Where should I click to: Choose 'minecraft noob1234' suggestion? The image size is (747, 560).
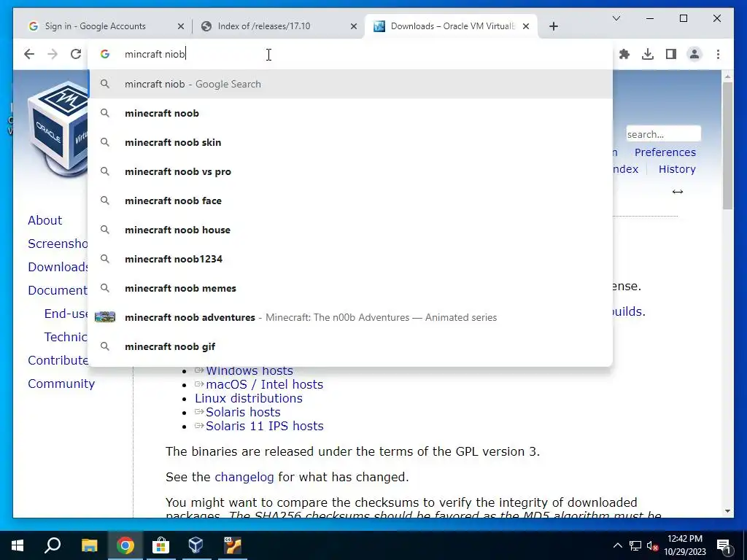point(350,259)
